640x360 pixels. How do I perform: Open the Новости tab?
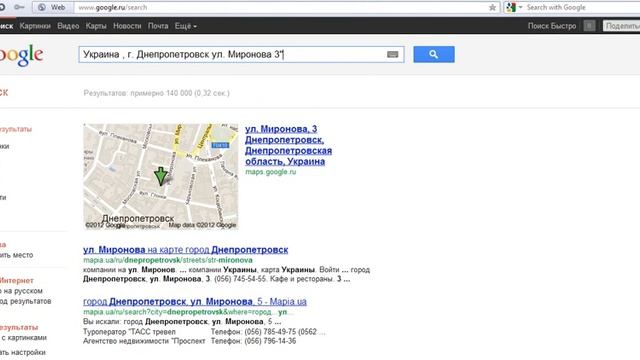click(127, 26)
